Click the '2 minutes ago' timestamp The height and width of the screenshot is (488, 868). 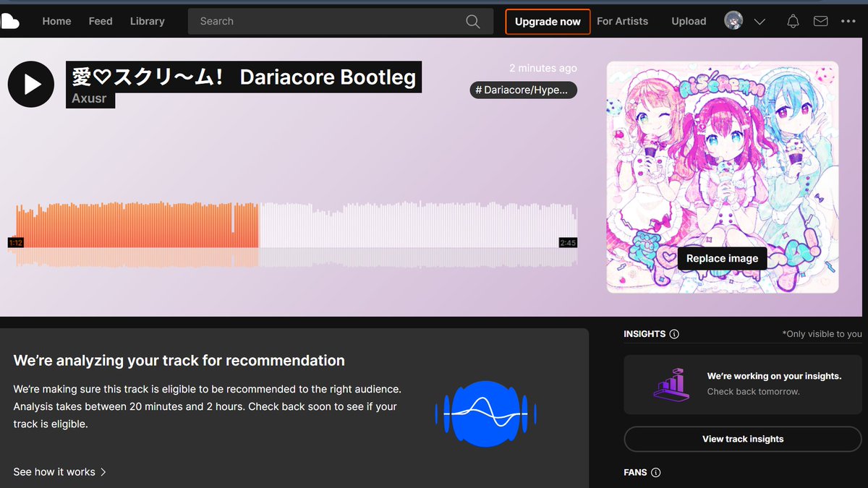pos(543,68)
